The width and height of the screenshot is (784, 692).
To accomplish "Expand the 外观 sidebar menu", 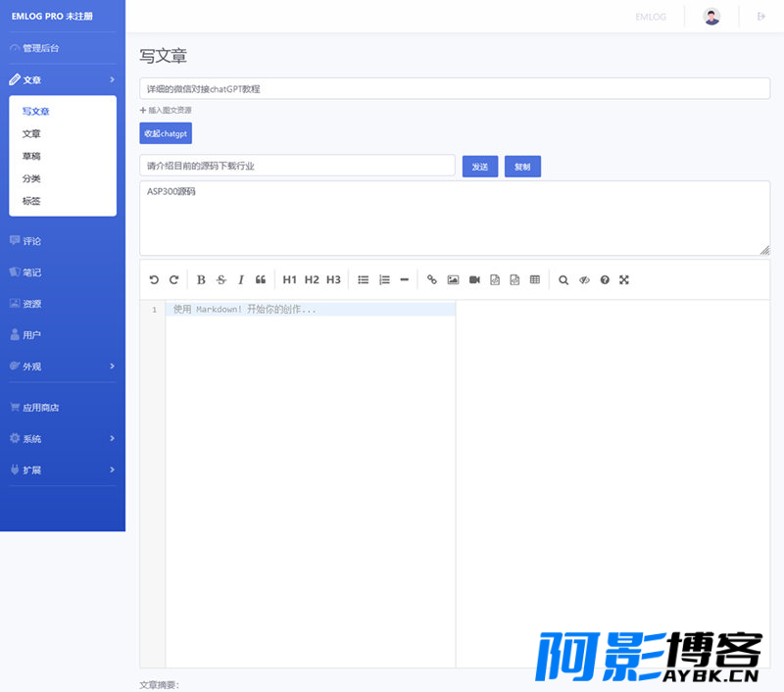I will 63,366.
